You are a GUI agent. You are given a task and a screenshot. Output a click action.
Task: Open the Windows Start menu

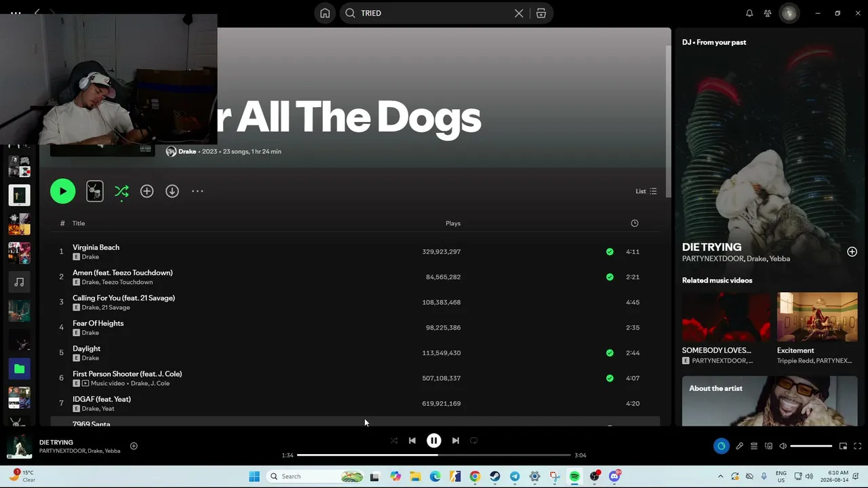[254, 476]
